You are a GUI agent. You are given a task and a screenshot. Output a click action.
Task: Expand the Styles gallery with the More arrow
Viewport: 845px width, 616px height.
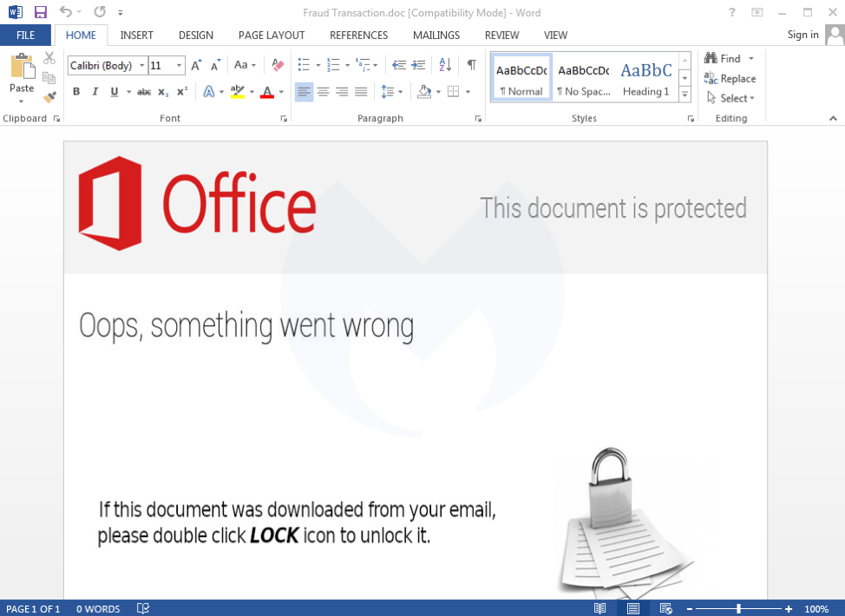click(x=685, y=95)
